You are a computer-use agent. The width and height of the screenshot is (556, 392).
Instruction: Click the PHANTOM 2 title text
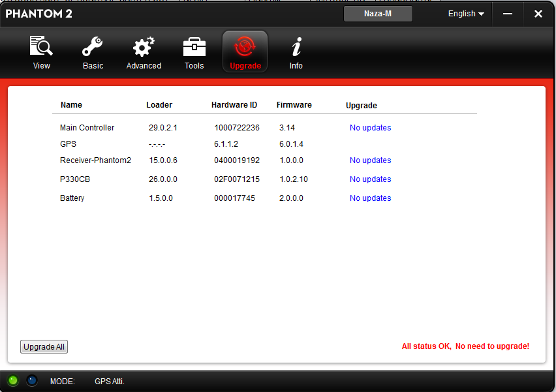tap(39, 14)
